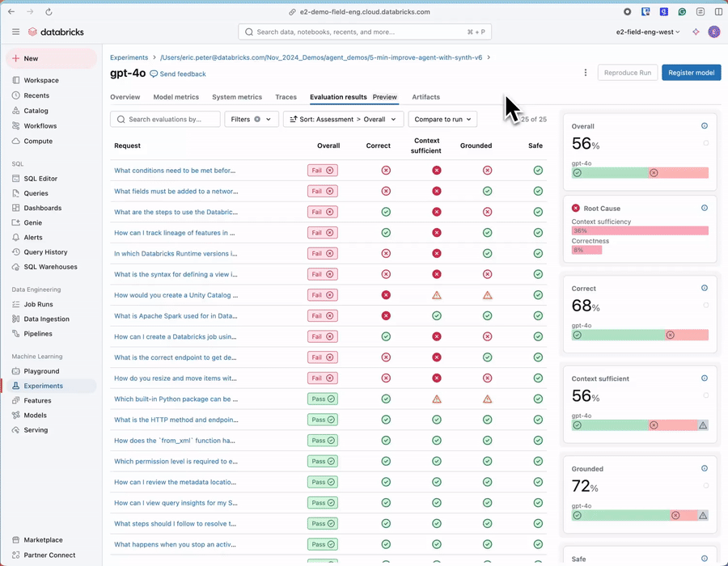Click the info icon on Overall card
The height and width of the screenshot is (566, 728).
705,126
